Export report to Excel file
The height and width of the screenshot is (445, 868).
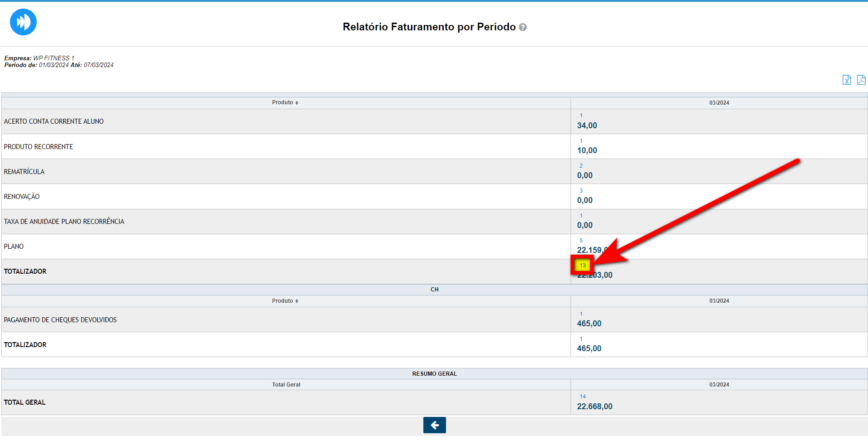pyautogui.click(x=846, y=80)
